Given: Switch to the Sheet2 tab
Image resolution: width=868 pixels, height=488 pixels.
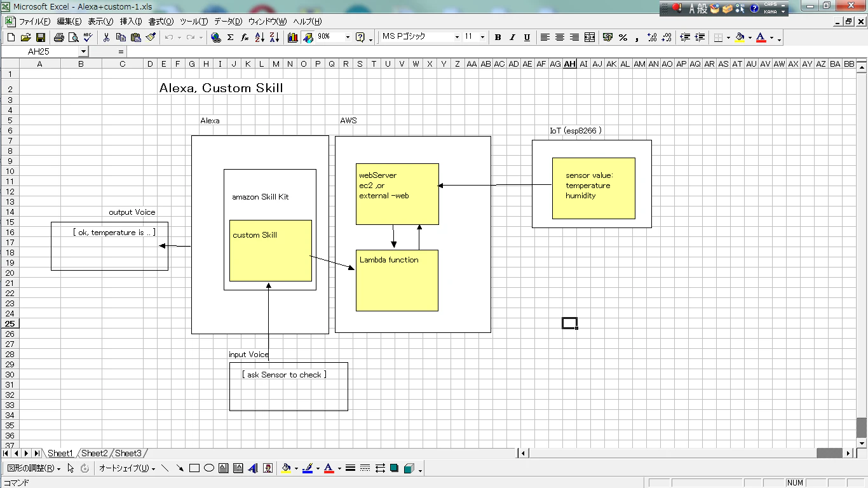Looking at the screenshot, I should pos(95,453).
